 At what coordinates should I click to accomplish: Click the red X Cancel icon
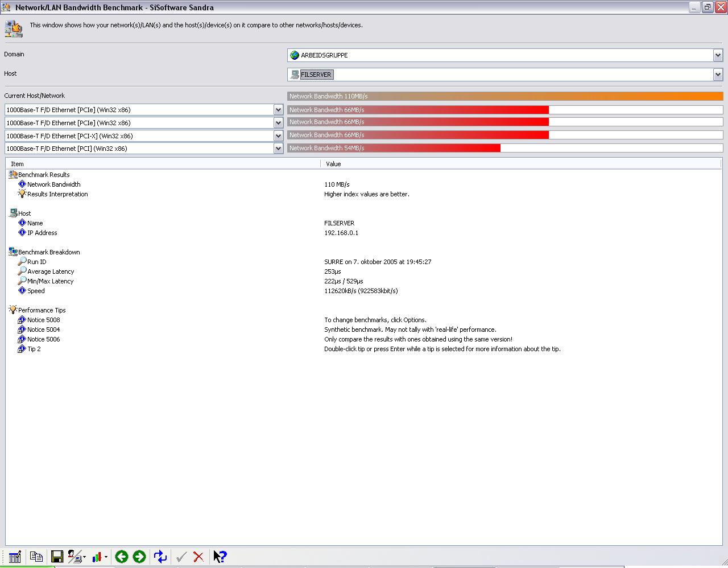click(198, 557)
